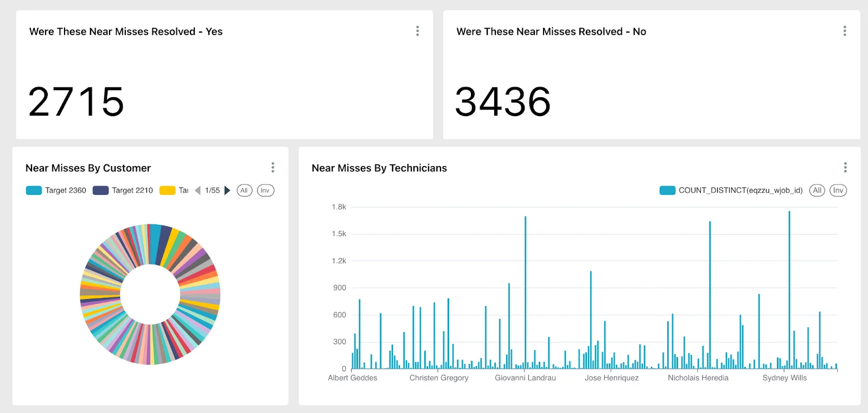Toggle COUNT_DISTINCT(eqzzu_wjob_id) legend series
Screen dimensions: 868x413
(731, 190)
